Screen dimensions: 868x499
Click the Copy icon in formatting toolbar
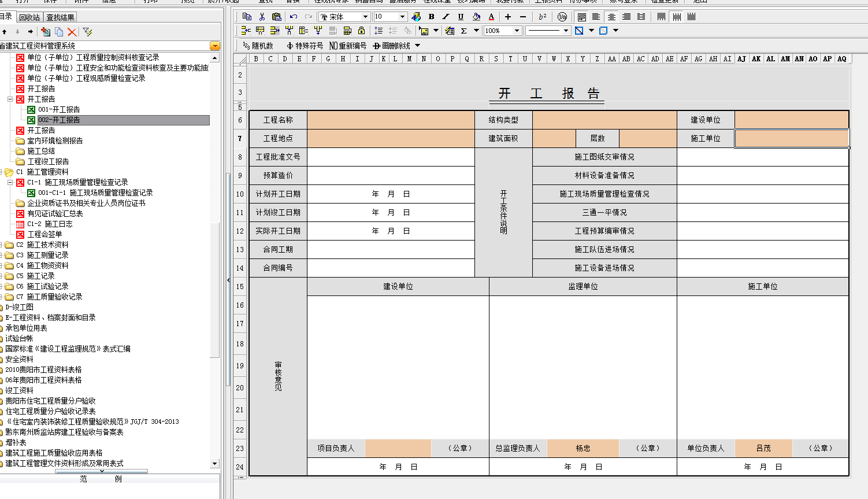coord(247,17)
